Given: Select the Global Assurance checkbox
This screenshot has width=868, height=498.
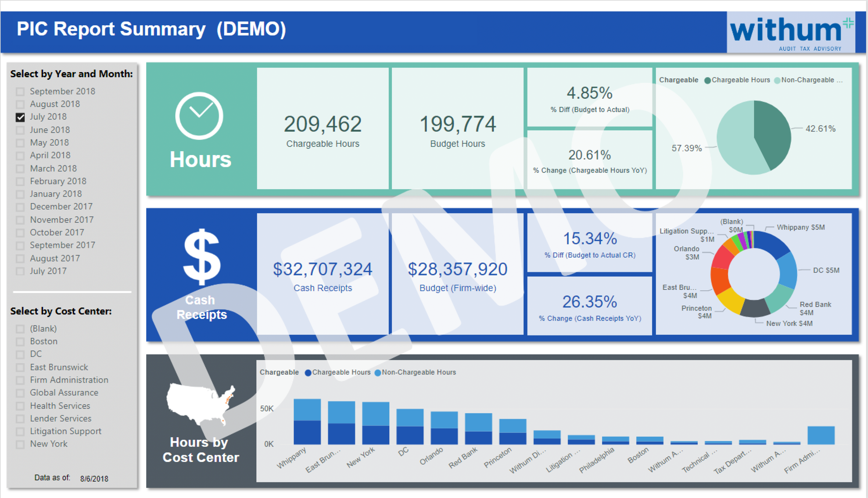Looking at the screenshot, I should (x=20, y=393).
